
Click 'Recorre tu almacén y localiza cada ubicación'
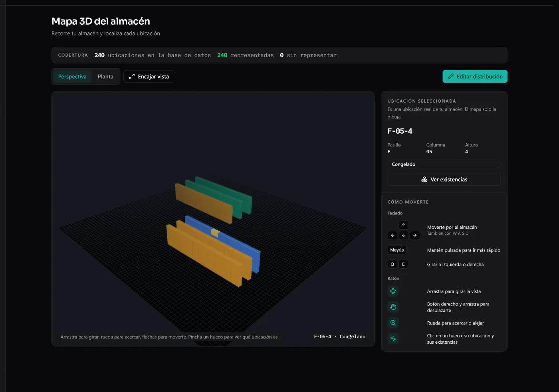click(106, 34)
